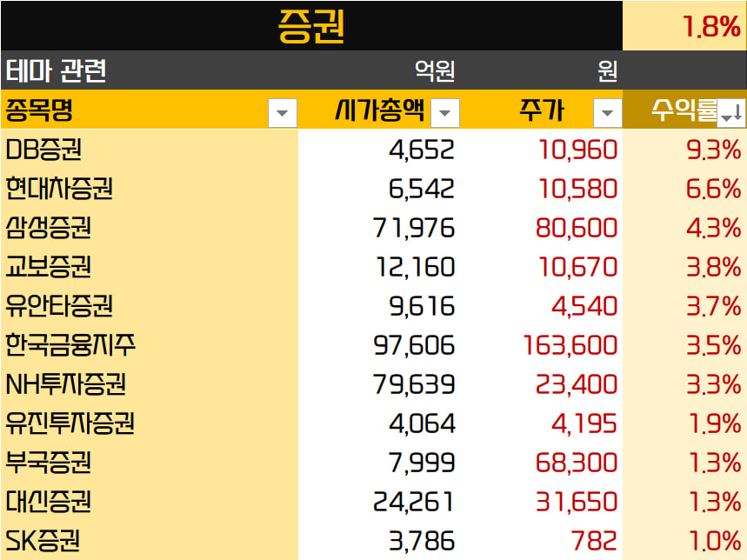The image size is (747, 560).
Task: Click 대신증권 row return 1.3%
Action: (x=715, y=502)
